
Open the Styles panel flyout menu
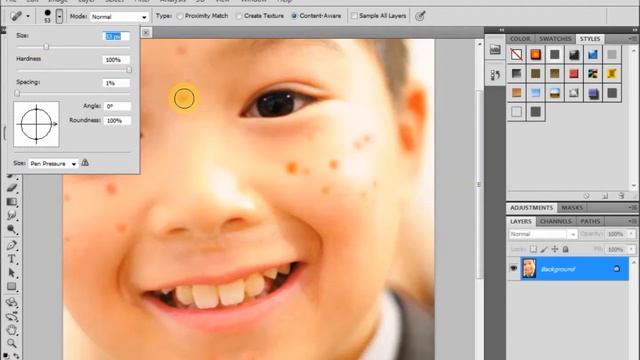pos(633,39)
